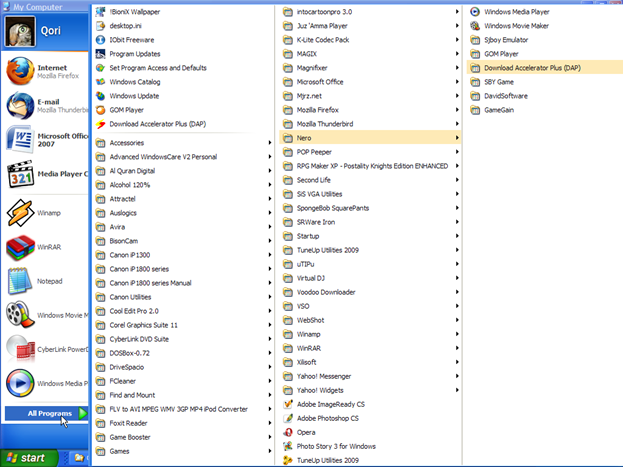This screenshot has width=624, height=468.
Task: Open the Voodoo Downloader folder
Action: pyautogui.click(x=370, y=292)
